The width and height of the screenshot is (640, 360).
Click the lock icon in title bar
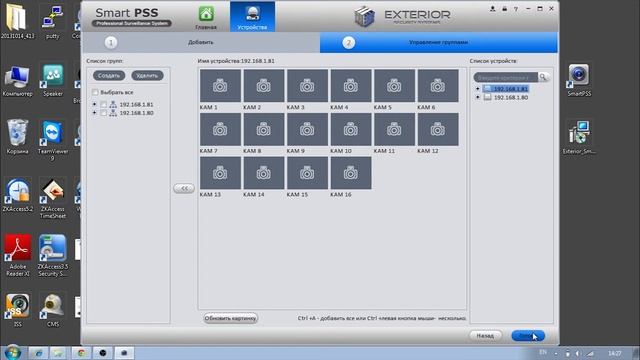pyautogui.click(x=504, y=9)
